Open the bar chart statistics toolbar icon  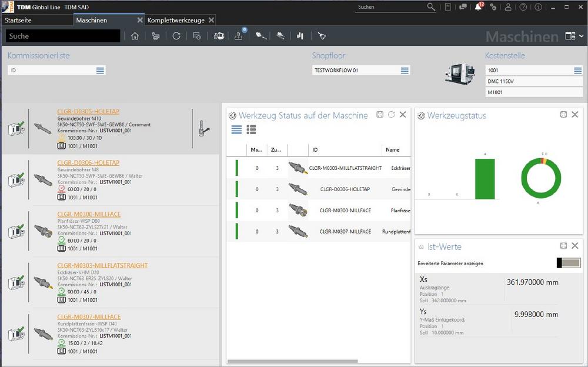point(300,36)
